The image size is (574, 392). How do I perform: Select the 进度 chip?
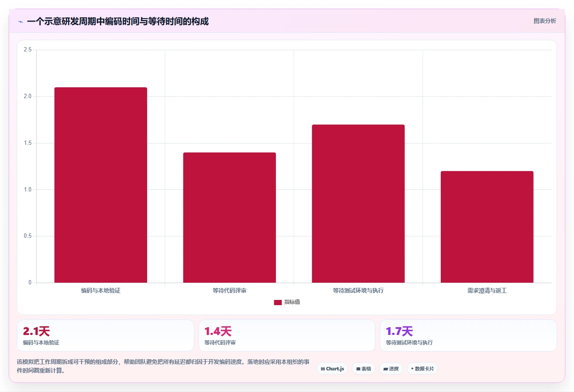click(391, 369)
